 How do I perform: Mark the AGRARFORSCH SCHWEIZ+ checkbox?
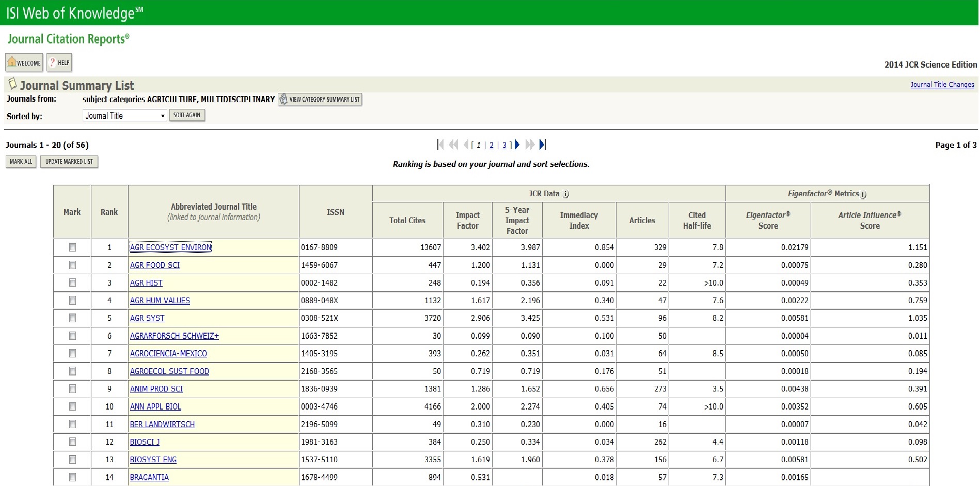[73, 336]
